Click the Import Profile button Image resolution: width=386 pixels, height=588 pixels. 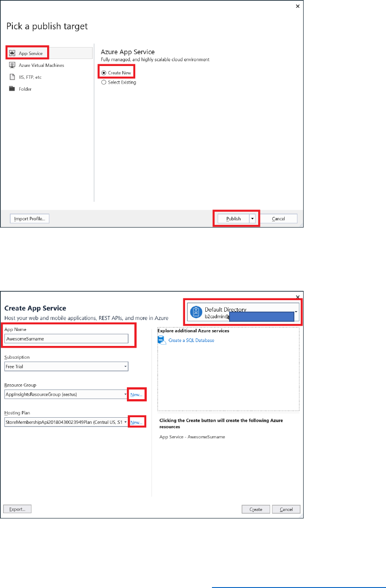(30, 219)
